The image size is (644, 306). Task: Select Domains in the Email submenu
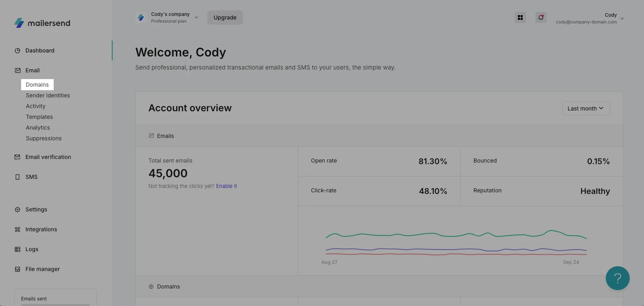tap(37, 85)
